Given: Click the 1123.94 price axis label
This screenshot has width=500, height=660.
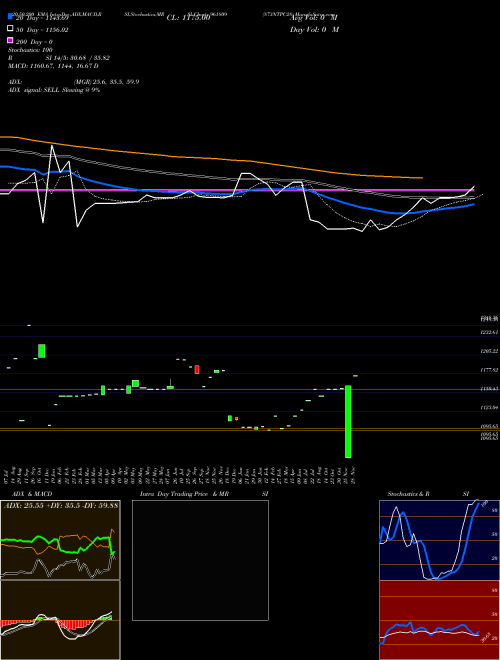Looking at the screenshot, I should 489,408.
